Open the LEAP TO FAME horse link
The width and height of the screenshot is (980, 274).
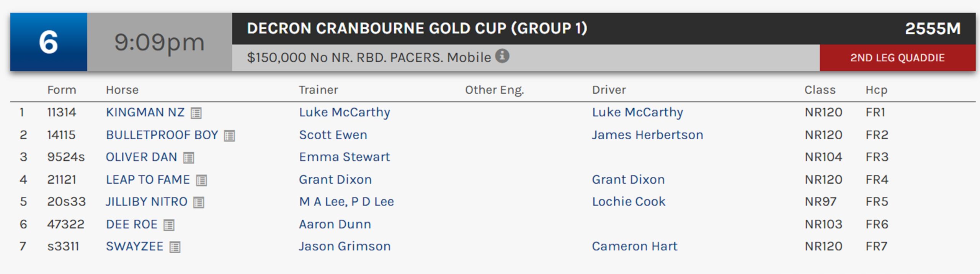click(148, 180)
